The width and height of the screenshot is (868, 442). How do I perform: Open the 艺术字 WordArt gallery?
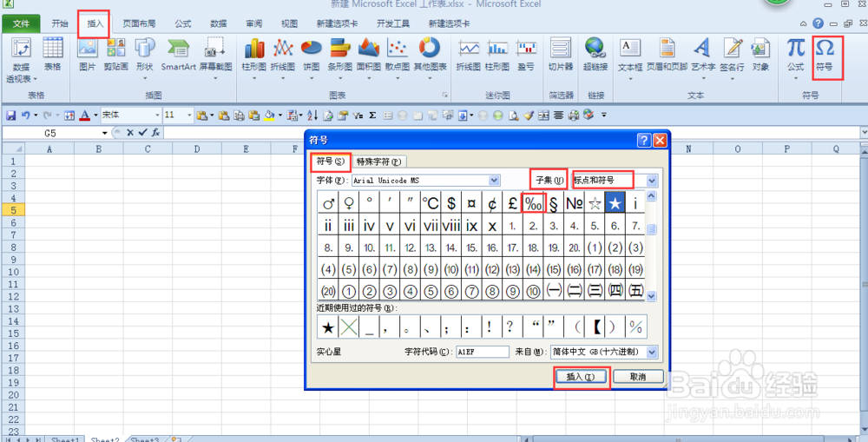pyautogui.click(x=702, y=58)
